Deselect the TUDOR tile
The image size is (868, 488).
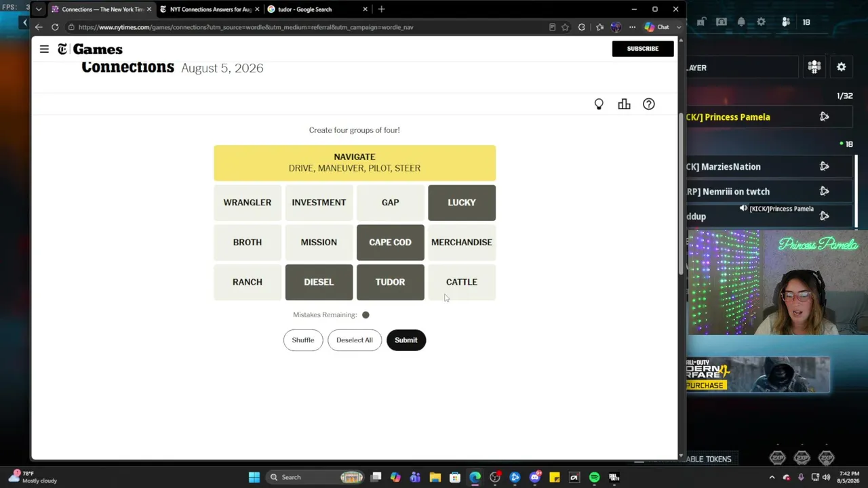[x=390, y=282]
